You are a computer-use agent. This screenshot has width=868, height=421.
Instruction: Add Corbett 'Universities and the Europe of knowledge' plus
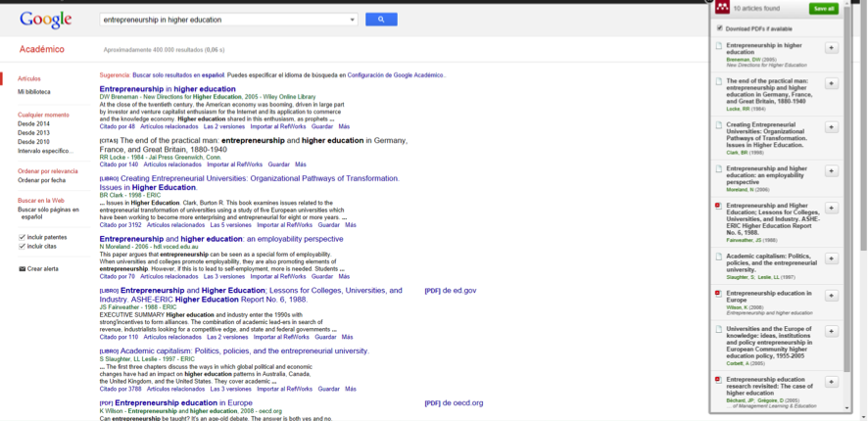pos(831,331)
